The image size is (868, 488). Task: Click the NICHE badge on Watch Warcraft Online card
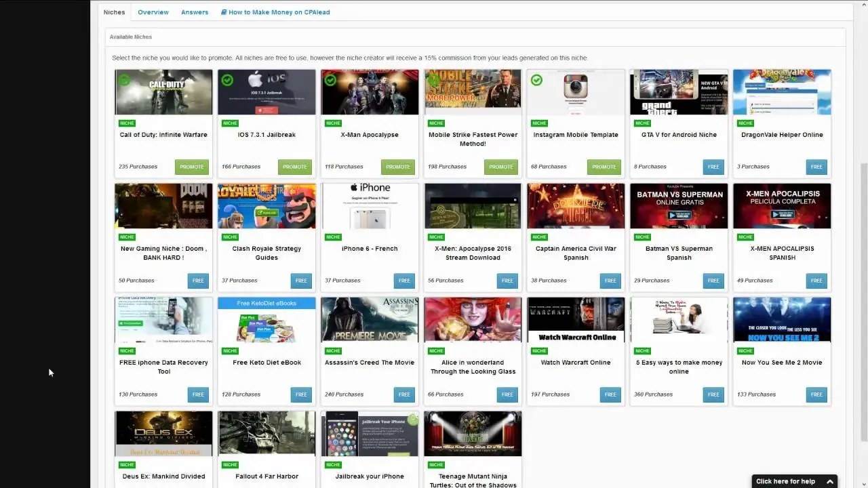pyautogui.click(x=539, y=351)
